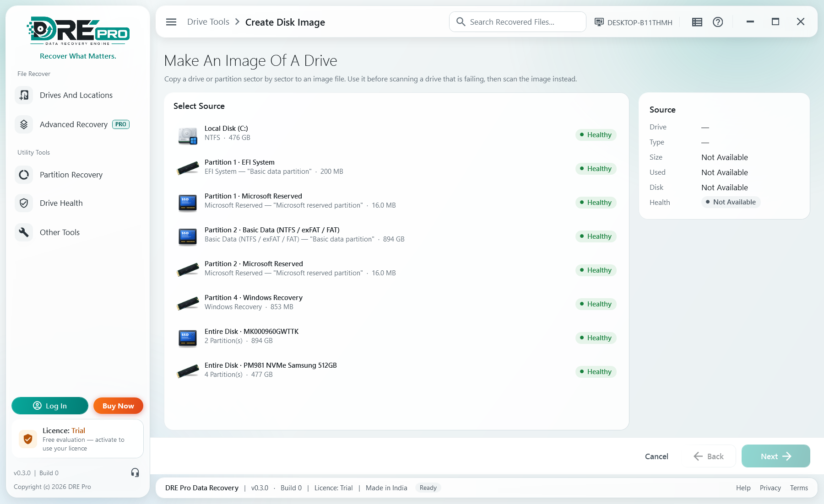
Task: Select Partition 4 · Windows Recovery row
Action: pyautogui.click(x=396, y=304)
